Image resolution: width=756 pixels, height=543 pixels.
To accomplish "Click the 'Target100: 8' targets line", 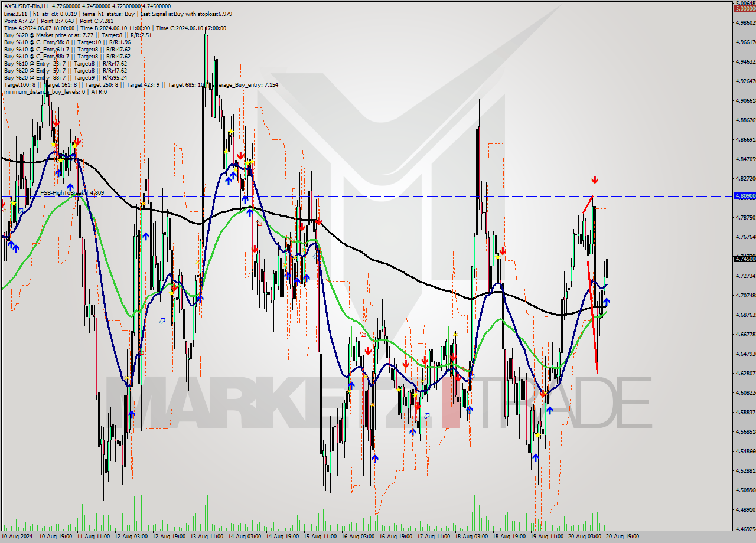I will (x=141, y=85).
